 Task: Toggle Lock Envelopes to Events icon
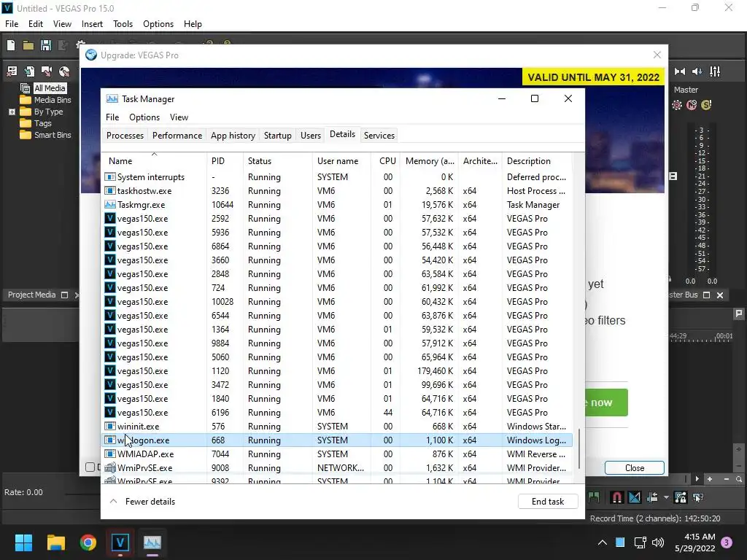tap(681, 497)
